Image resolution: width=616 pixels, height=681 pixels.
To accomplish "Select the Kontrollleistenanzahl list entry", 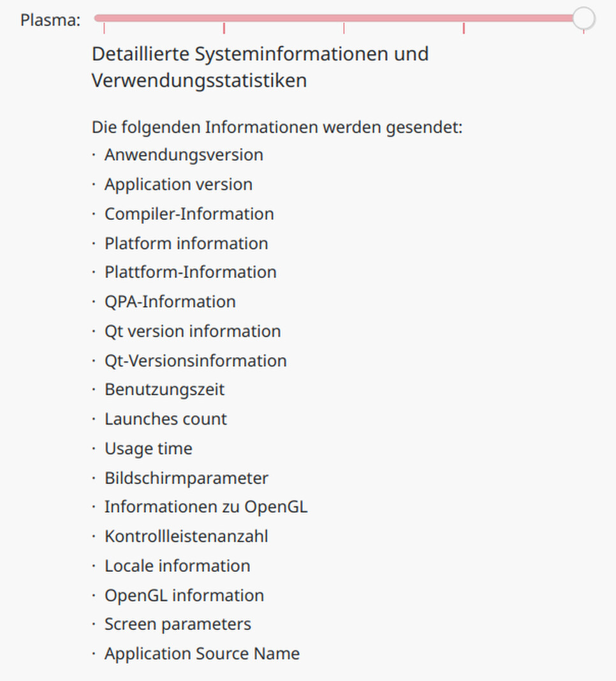I will coord(186,536).
